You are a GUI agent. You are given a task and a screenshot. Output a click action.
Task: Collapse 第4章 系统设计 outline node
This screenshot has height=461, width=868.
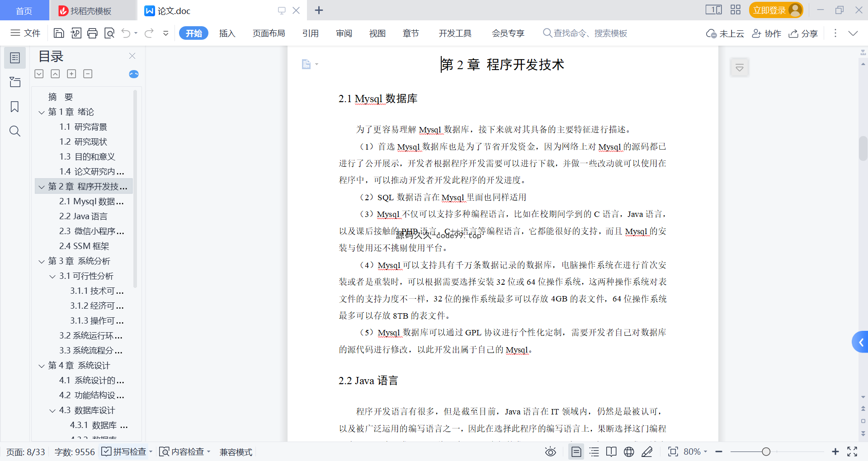(x=42, y=366)
